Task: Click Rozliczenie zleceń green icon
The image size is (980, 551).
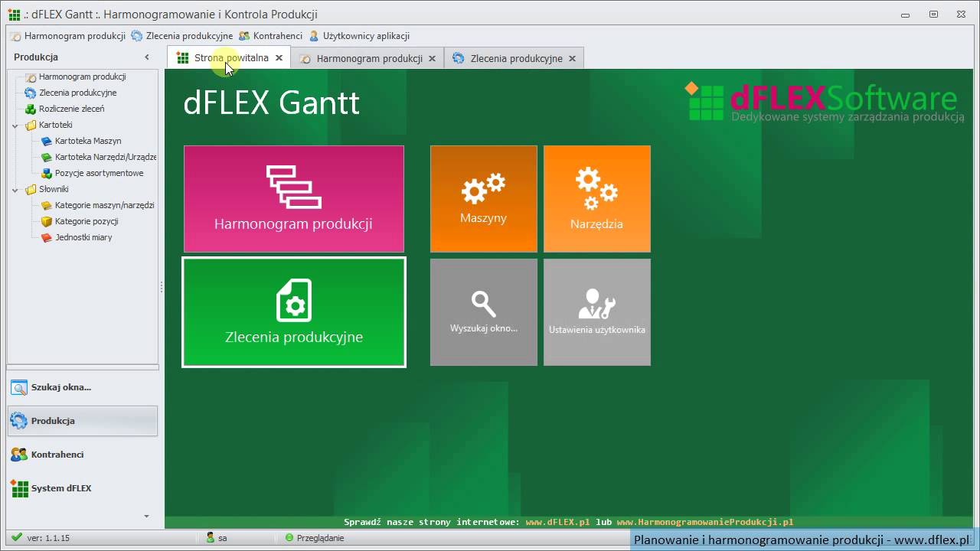Action: click(31, 109)
